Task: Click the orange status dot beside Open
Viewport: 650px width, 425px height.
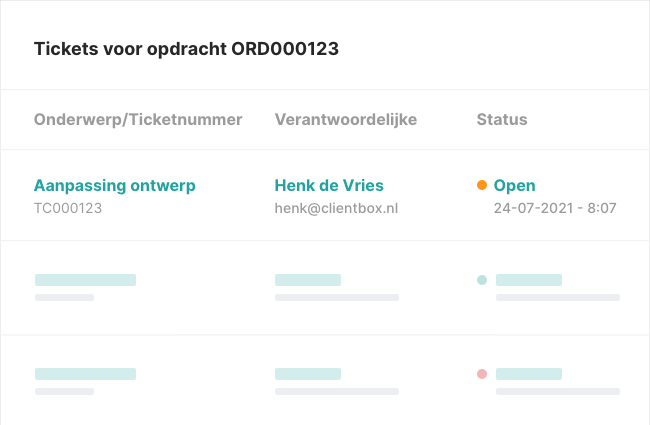Action: pyautogui.click(x=482, y=185)
